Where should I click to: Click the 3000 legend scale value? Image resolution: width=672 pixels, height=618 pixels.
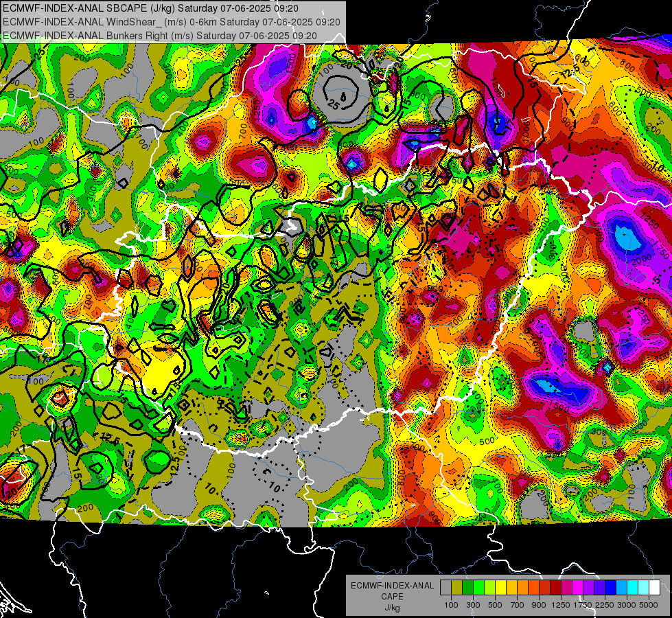(x=627, y=605)
